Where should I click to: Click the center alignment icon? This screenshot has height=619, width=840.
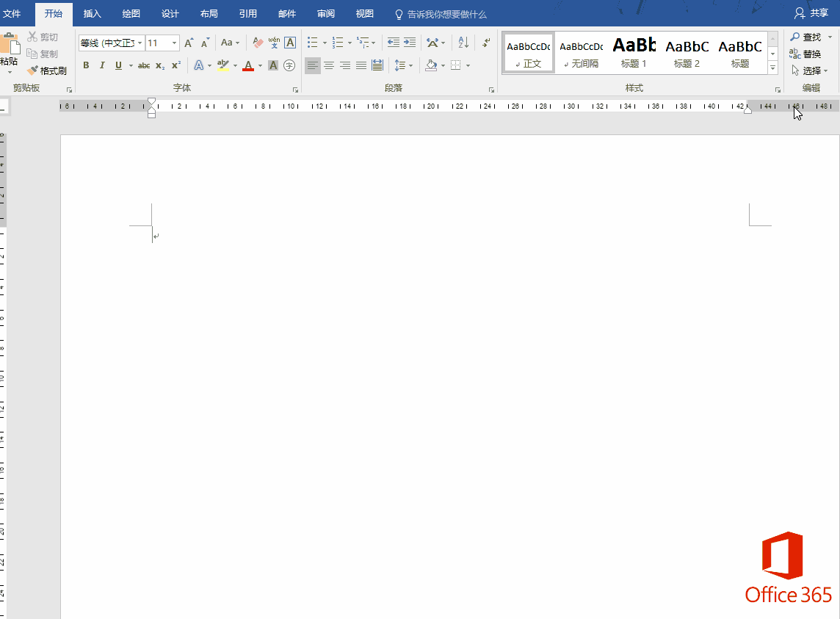point(329,65)
